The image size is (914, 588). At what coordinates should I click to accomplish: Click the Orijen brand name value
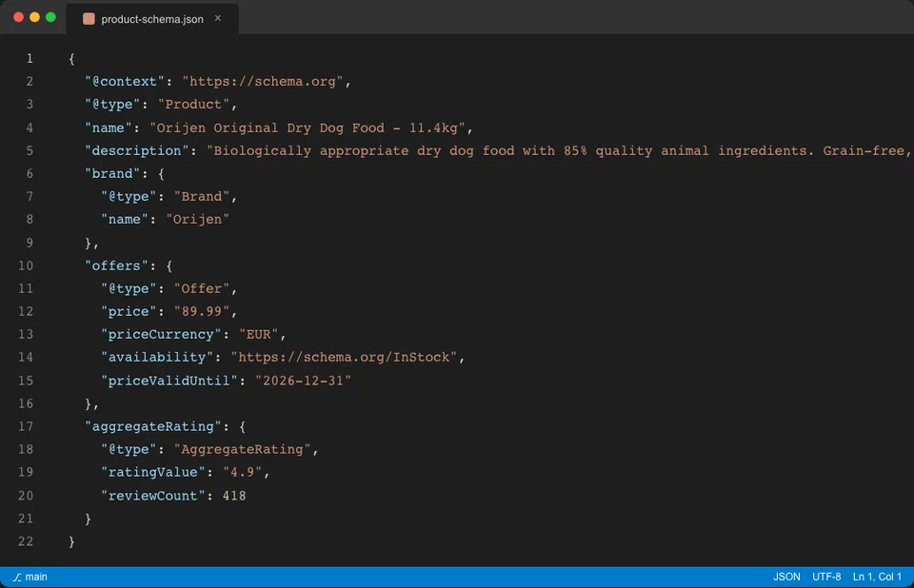[x=198, y=219]
